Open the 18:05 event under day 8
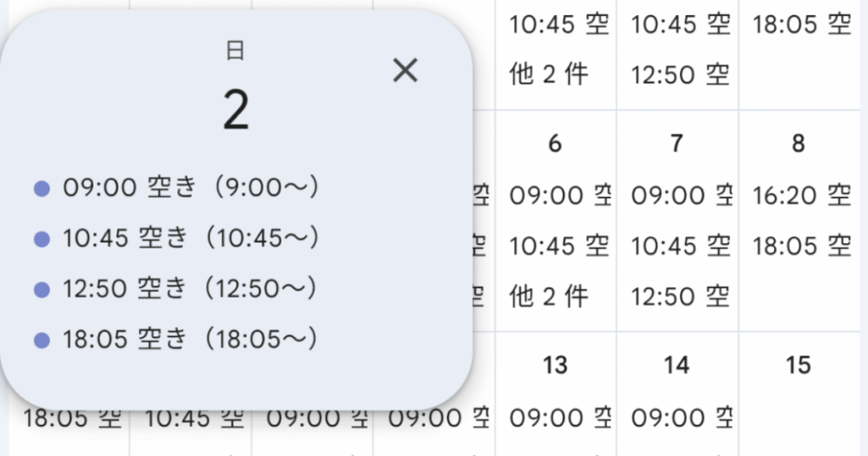The width and height of the screenshot is (868, 456). (x=802, y=246)
